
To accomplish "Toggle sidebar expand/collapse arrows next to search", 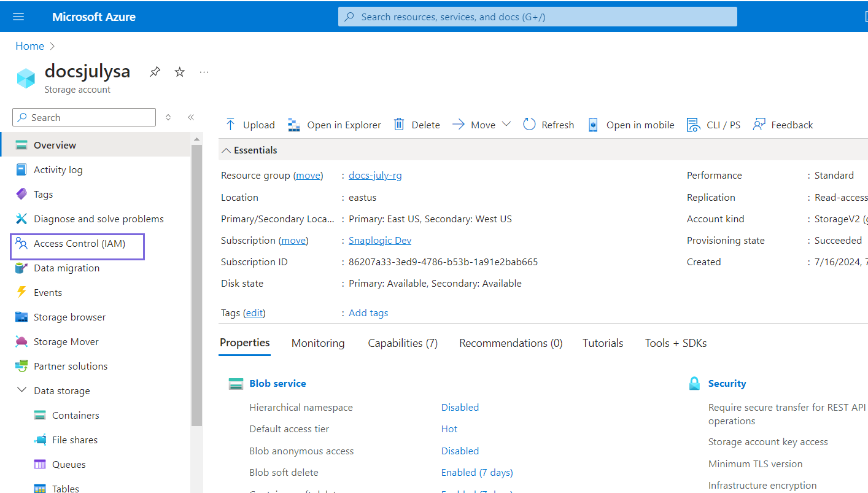I will tap(169, 117).
